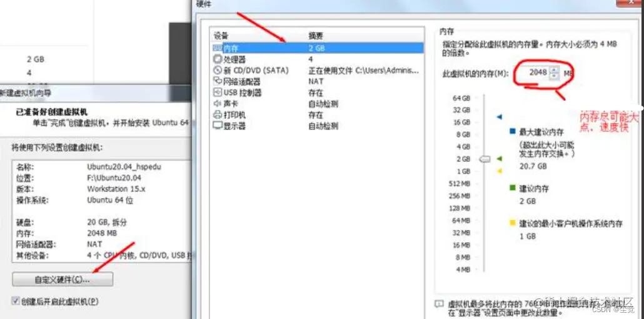The height and width of the screenshot is (319, 644).
Task: Select the 内存 memory chip icon
Action: (x=217, y=48)
